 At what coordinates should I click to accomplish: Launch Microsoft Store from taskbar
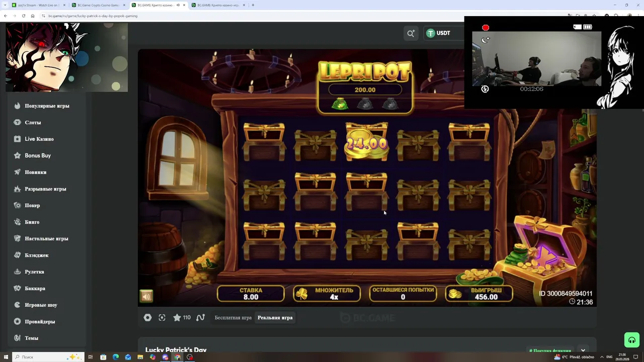(x=103, y=357)
